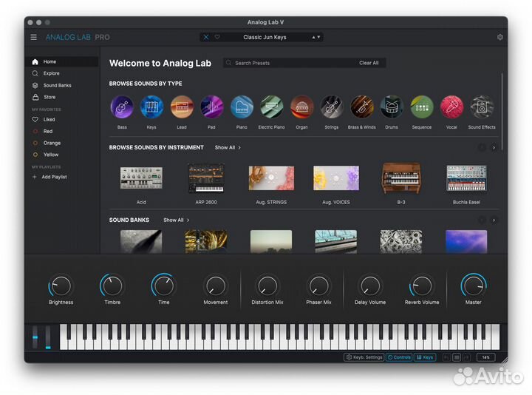Click the Master volume knob
The height and width of the screenshot is (395, 532).
473,286
